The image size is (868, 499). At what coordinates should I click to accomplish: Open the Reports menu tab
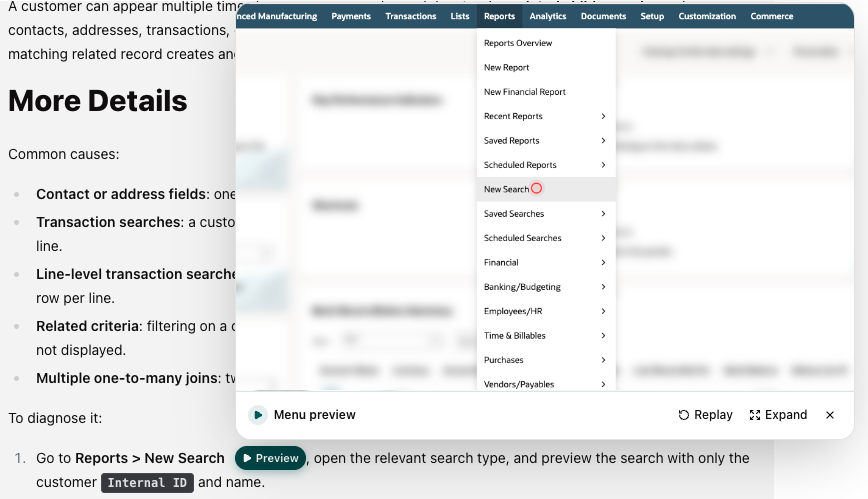(x=499, y=16)
